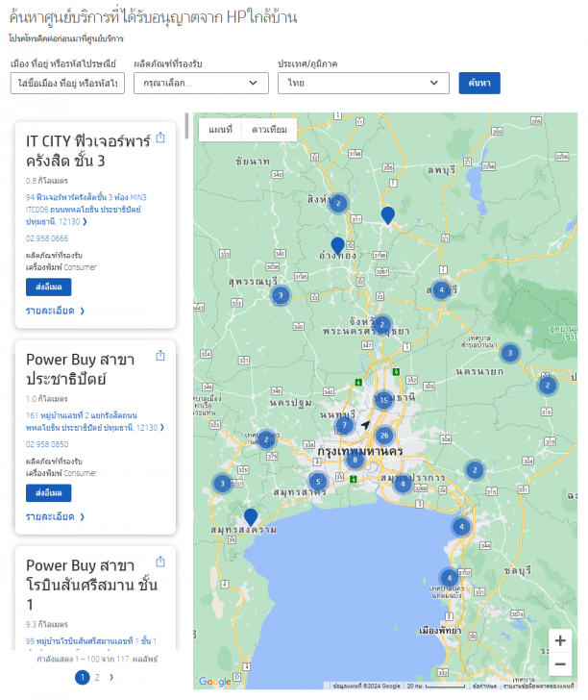
Task: Select the single pin south of ลพบุรี
Action: (388, 215)
